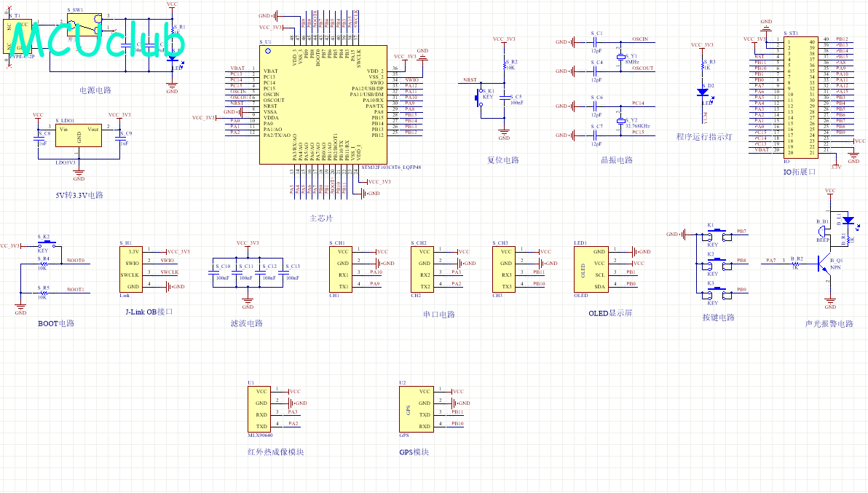Click the B_B1 BEEP buzzer symbol
Image resolution: width=868 pixels, height=493 pixels.
pyautogui.click(x=823, y=232)
